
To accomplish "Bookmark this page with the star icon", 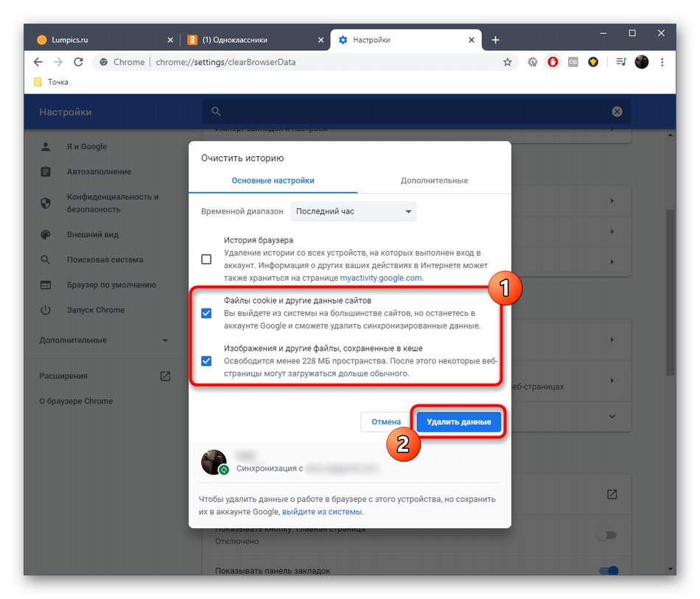I will (507, 62).
